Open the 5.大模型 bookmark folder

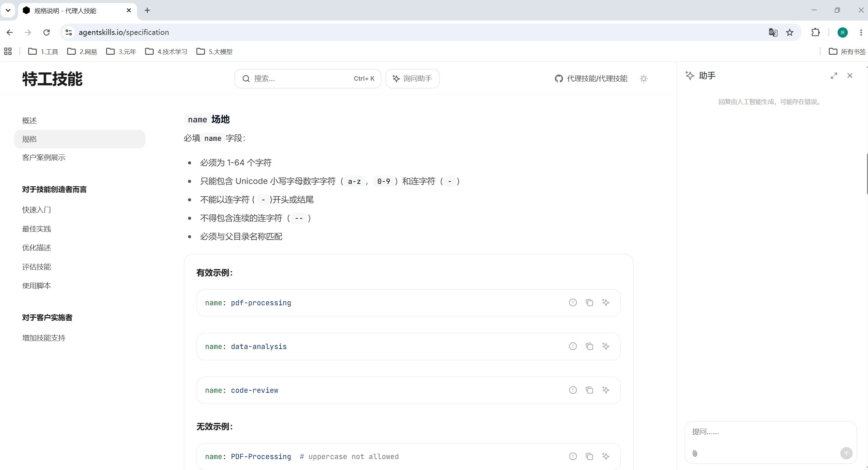tap(215, 52)
